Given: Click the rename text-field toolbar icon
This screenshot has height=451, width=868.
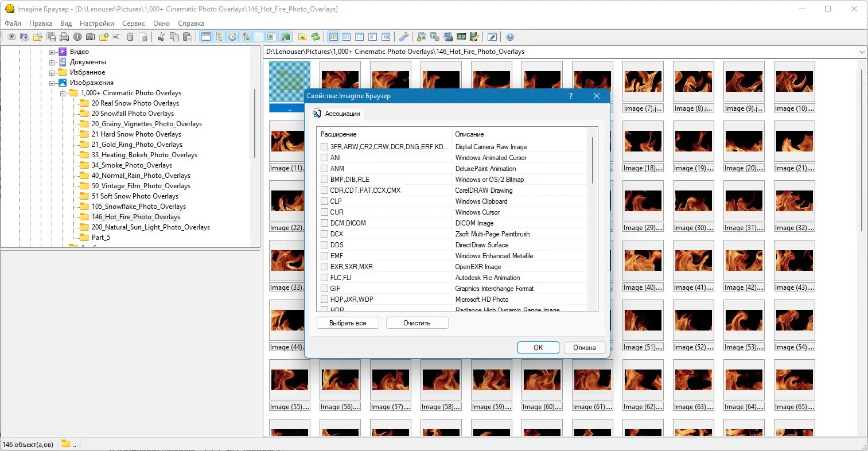Looking at the screenshot, I should [116, 37].
